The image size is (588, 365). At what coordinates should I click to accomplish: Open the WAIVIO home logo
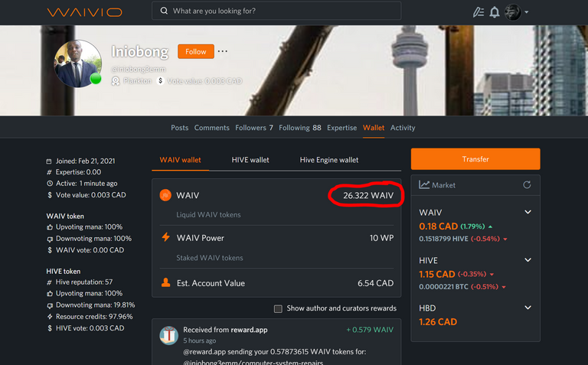click(84, 12)
